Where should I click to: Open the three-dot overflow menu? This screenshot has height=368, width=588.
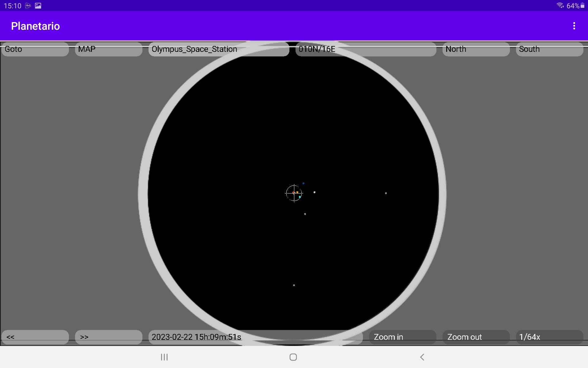tap(574, 26)
